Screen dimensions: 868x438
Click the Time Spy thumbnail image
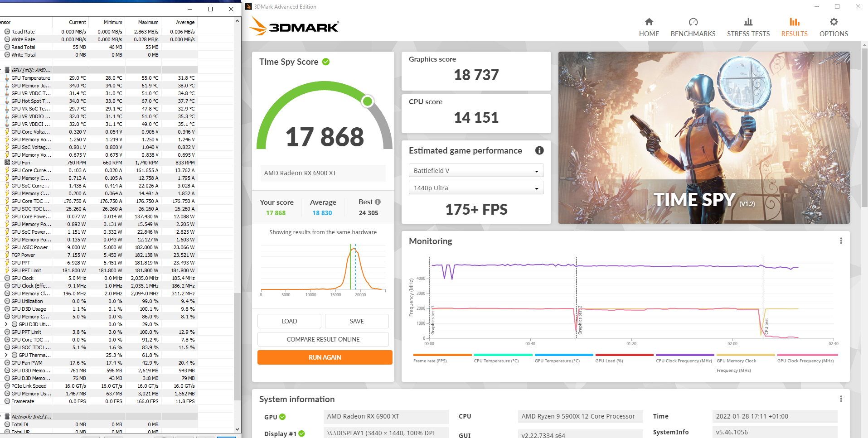click(704, 138)
